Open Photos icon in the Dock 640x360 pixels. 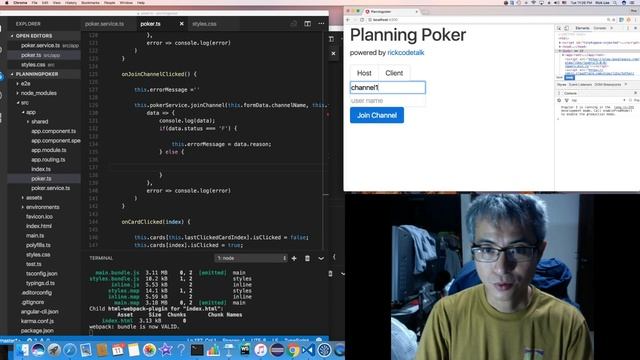[149, 350]
